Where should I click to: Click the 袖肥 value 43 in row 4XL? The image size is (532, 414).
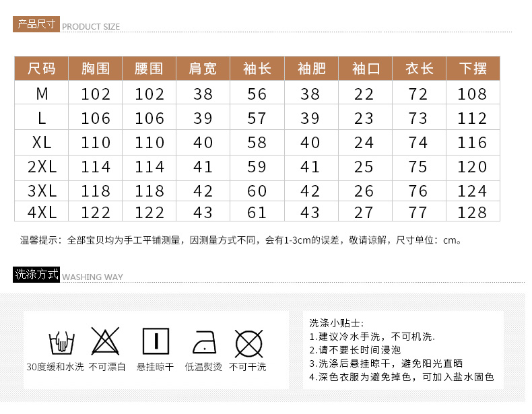[x=310, y=213]
